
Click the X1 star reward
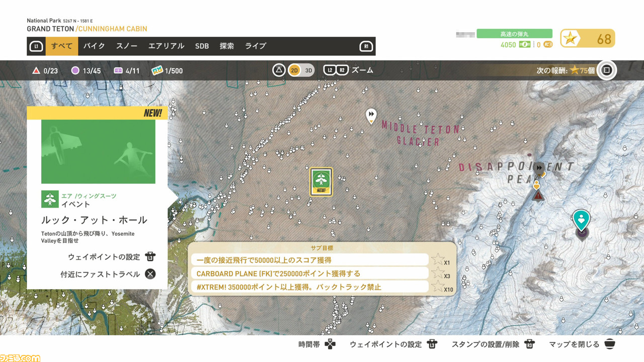441,260
